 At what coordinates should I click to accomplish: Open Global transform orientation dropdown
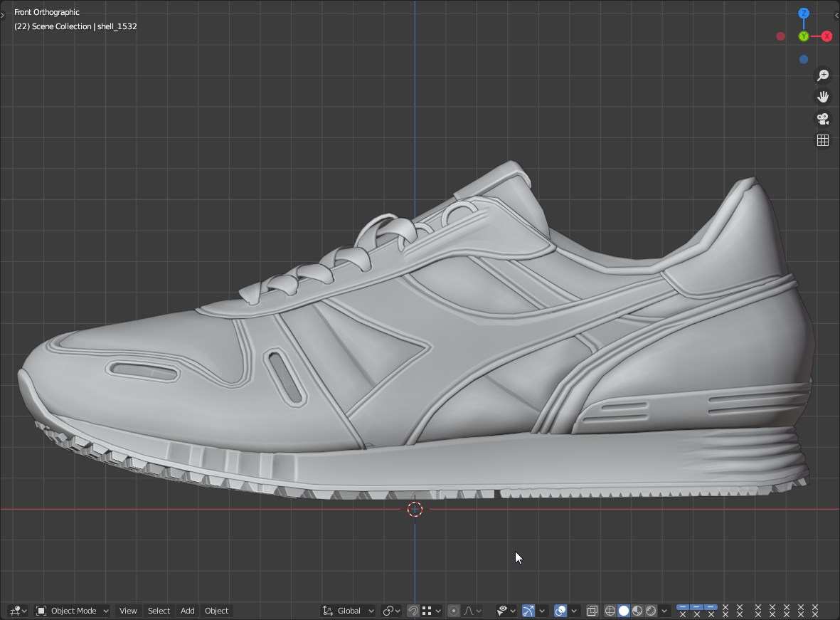pyautogui.click(x=349, y=611)
